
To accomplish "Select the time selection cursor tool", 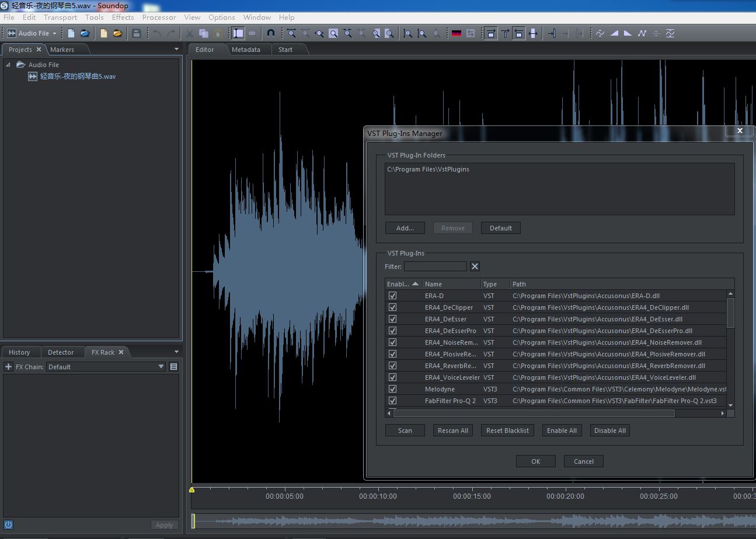I will click(x=238, y=33).
